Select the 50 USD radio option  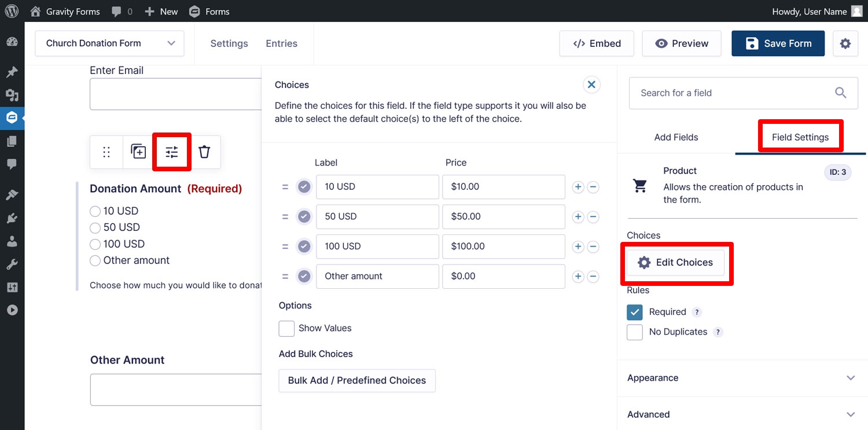point(95,228)
